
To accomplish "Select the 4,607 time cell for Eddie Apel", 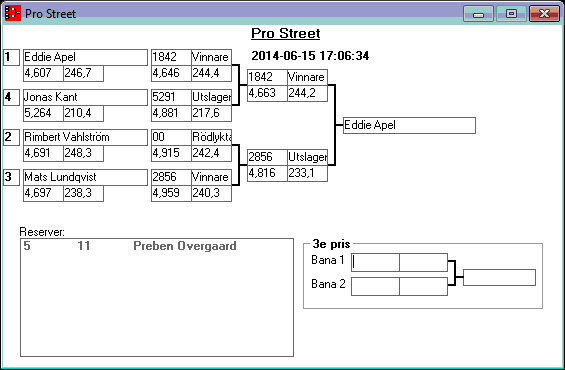I will tap(43, 73).
